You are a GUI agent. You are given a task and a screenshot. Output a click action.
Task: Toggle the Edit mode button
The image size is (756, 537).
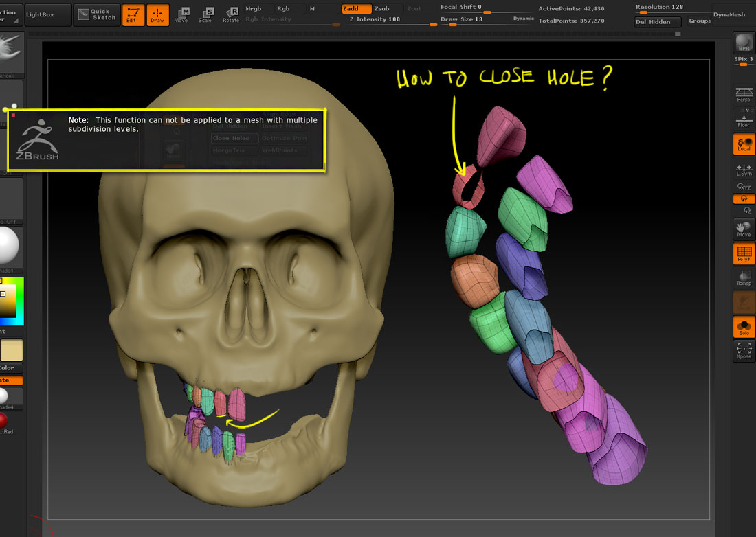coord(133,15)
